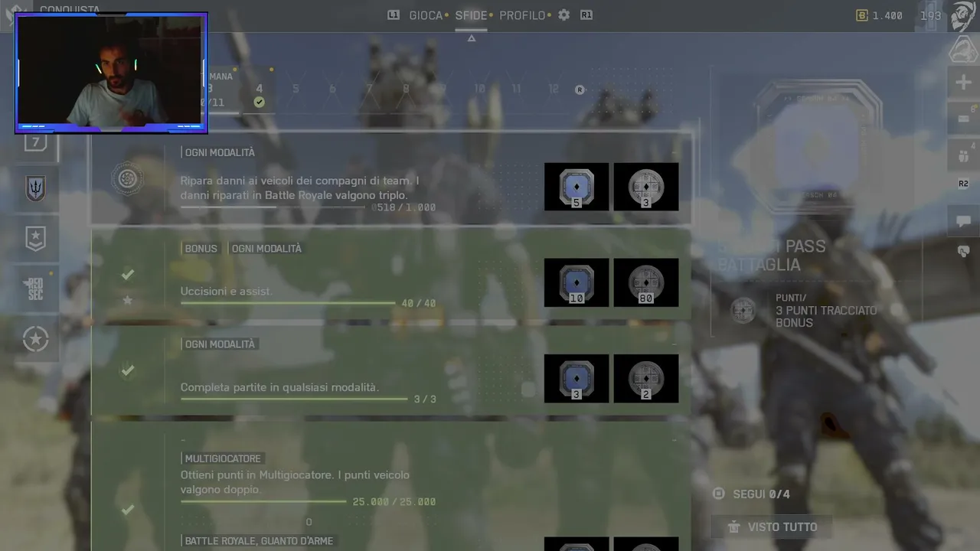980x551 pixels.
Task: Click the checkmark on Multigiocatore points challenge
Action: [128, 509]
